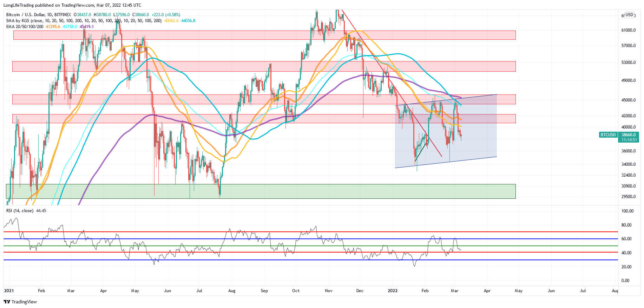Click the SMA value 40062.6
This screenshot has height=308, width=644.
click(171, 21)
